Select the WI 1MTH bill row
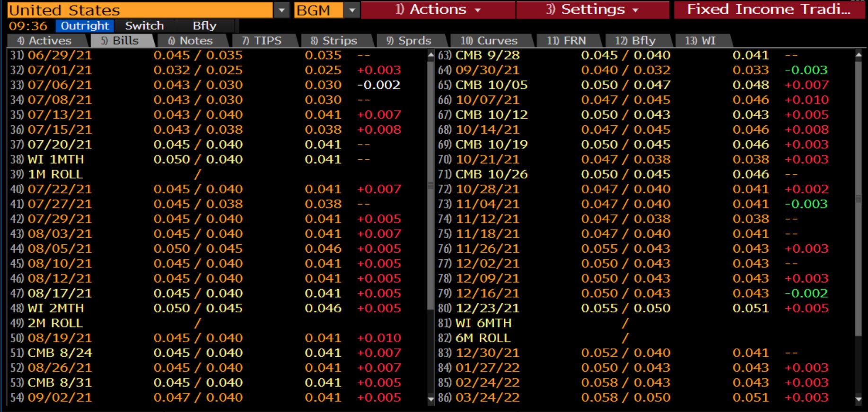The width and height of the screenshot is (868, 412). (x=56, y=160)
